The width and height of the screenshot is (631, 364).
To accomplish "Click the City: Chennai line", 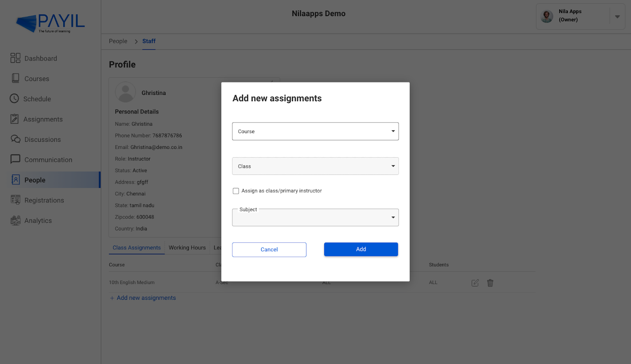I will (130, 194).
